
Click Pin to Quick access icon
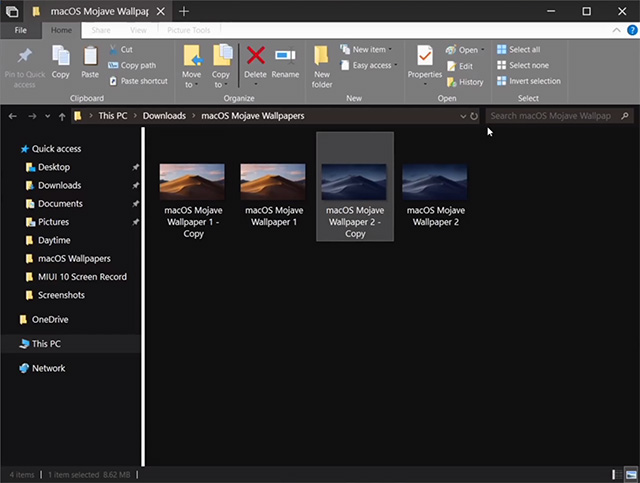point(24,56)
